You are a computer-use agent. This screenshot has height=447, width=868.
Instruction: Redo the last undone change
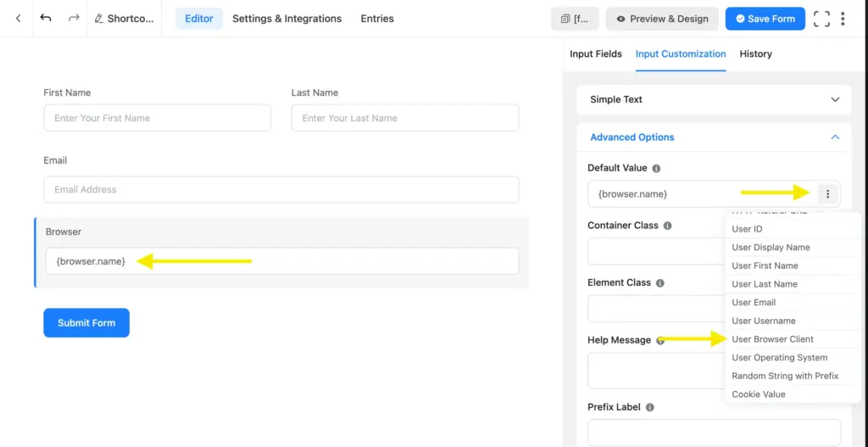(x=74, y=19)
